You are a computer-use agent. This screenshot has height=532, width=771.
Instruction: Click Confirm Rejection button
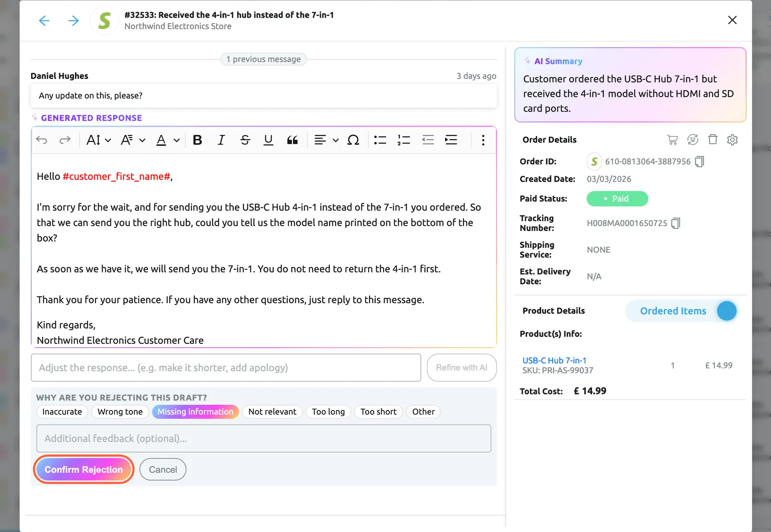click(84, 469)
